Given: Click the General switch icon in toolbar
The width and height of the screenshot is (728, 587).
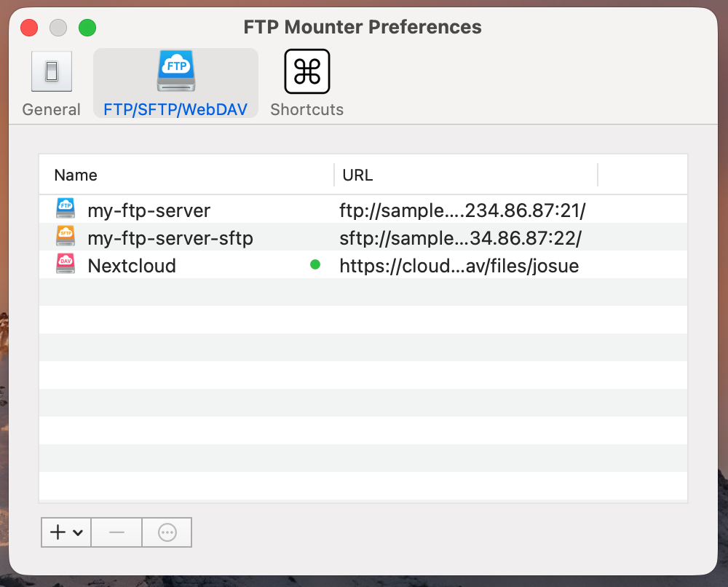Looking at the screenshot, I should tap(52, 71).
